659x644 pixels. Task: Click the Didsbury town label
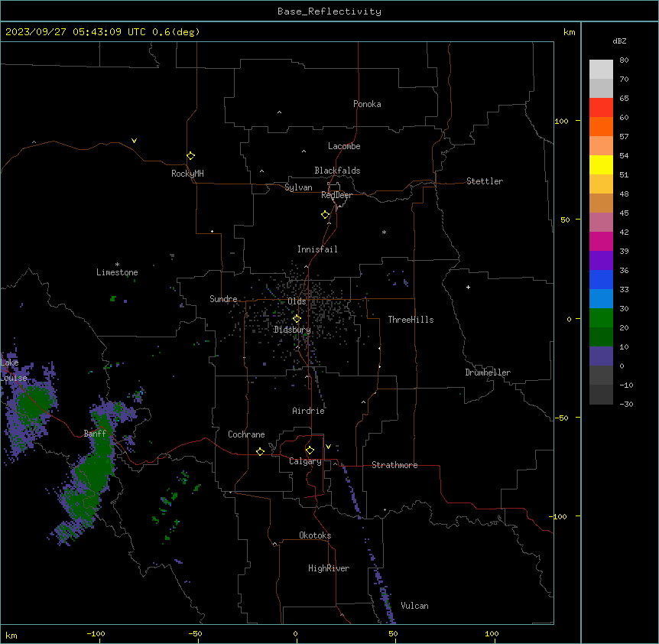pos(293,330)
